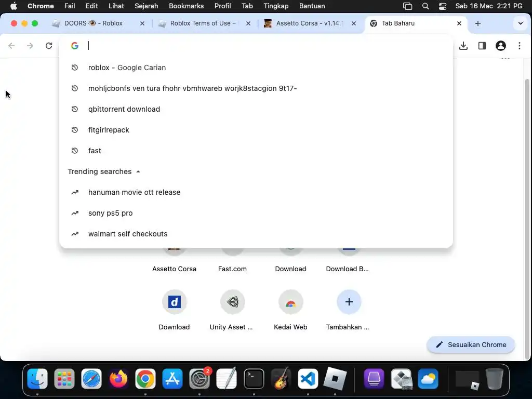Select the roblox Google Carian suggestion
The image size is (532, 399).
click(256, 68)
